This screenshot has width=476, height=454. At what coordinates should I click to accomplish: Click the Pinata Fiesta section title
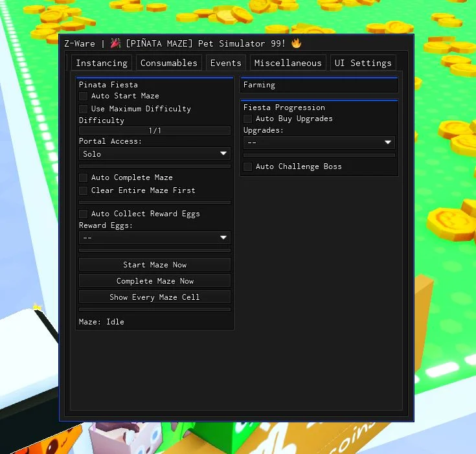[x=108, y=85]
